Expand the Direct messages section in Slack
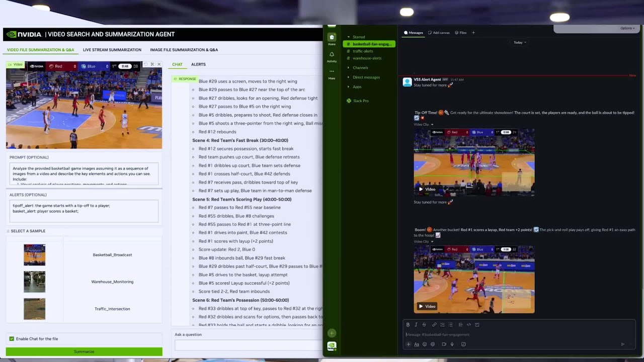 coord(348,77)
